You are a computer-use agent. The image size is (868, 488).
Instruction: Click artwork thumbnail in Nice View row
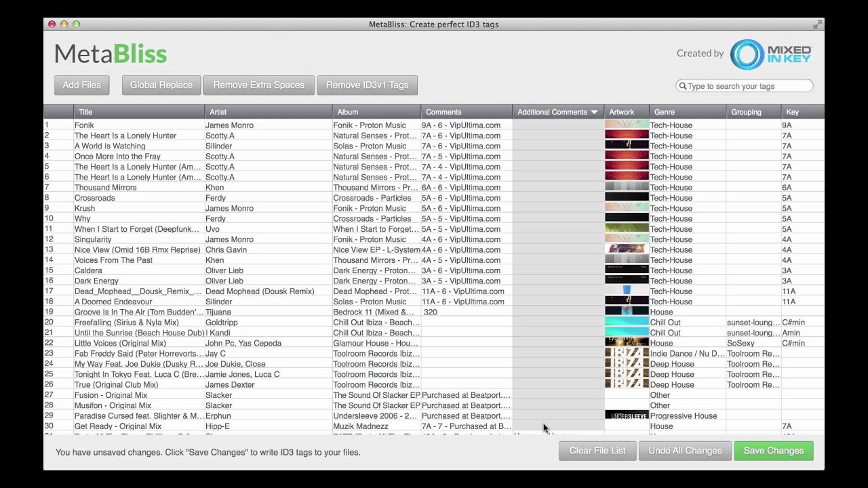click(x=627, y=249)
